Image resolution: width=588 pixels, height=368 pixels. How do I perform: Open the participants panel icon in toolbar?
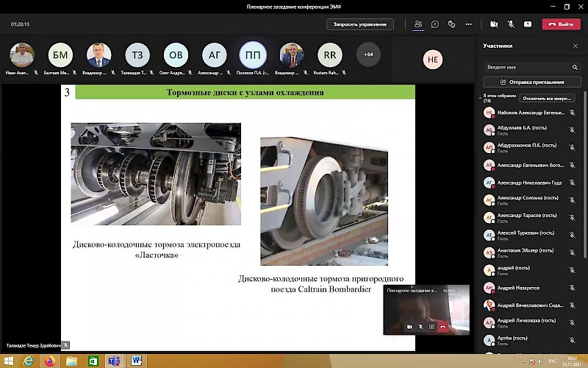418,24
